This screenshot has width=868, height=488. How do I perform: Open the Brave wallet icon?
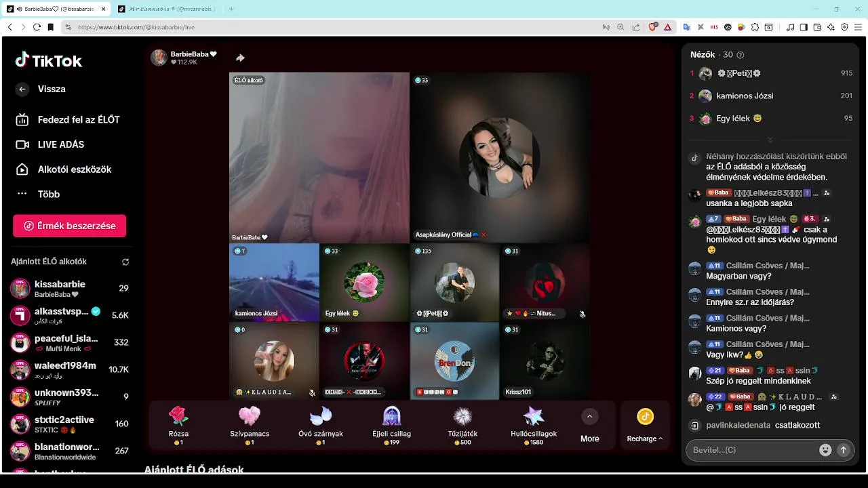(x=817, y=27)
